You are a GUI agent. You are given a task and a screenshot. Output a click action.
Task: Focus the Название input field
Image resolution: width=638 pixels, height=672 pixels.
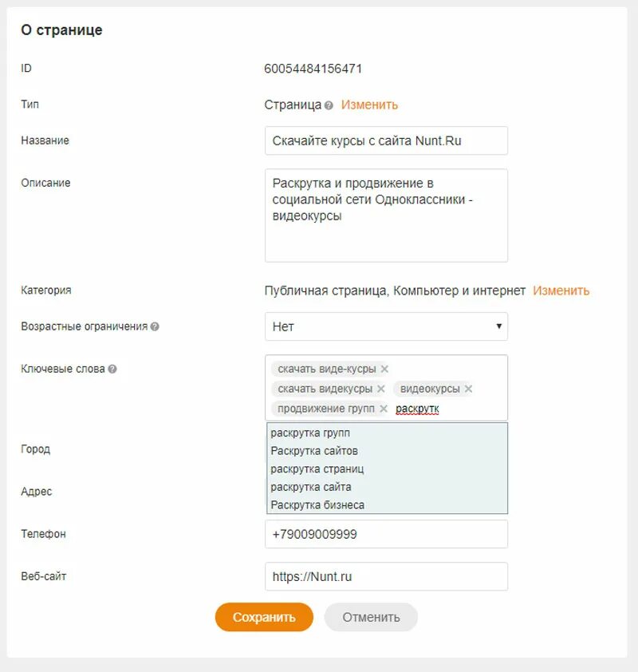386,140
